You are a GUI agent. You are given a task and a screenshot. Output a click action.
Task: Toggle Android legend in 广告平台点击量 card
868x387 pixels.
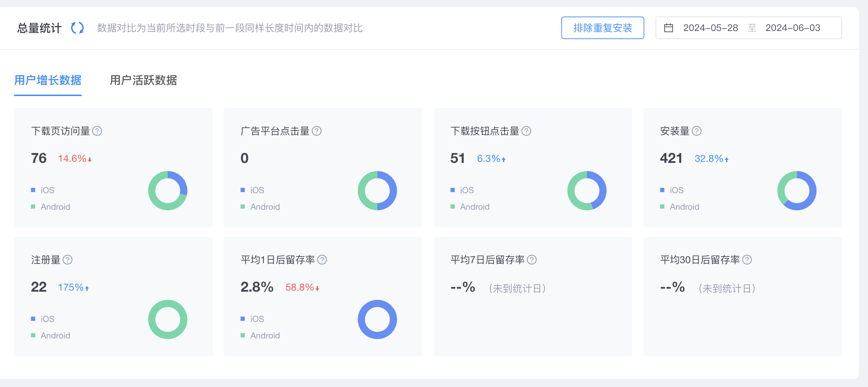pyautogui.click(x=260, y=207)
